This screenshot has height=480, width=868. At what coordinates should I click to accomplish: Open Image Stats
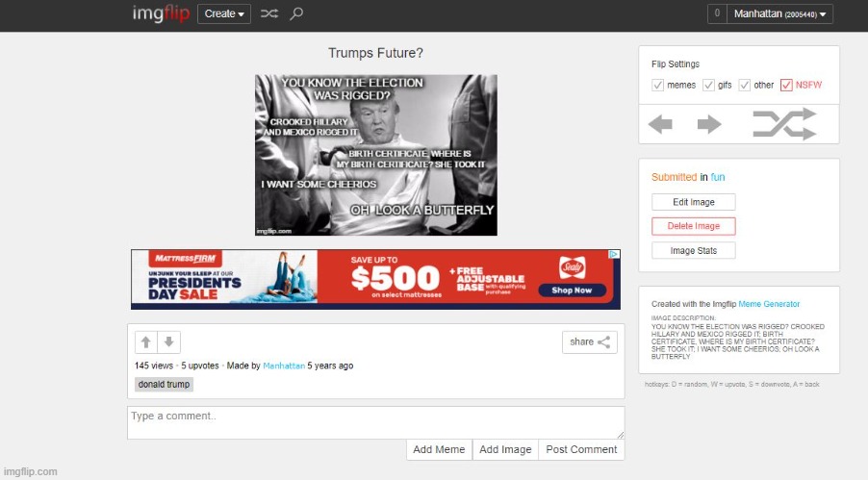pyautogui.click(x=694, y=251)
